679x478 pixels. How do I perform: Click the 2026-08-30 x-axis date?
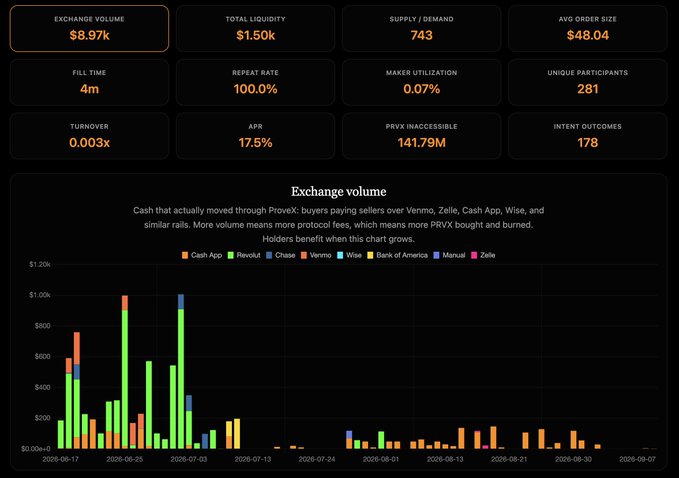point(573,459)
